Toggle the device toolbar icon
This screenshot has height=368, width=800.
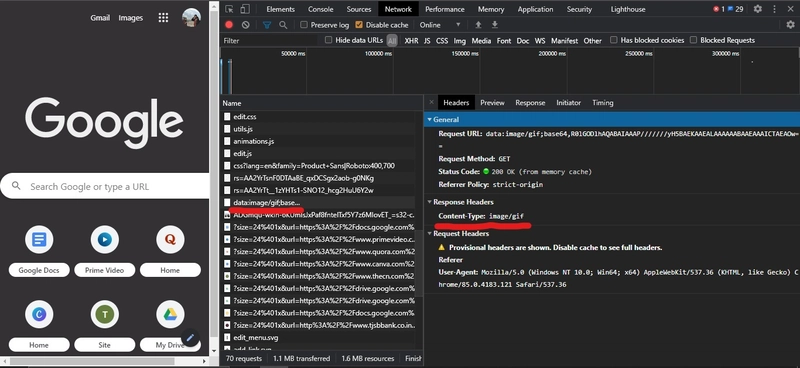(x=245, y=9)
